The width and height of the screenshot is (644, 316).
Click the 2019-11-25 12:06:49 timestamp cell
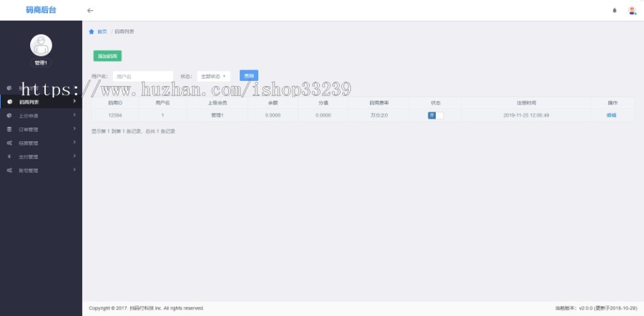pos(526,115)
